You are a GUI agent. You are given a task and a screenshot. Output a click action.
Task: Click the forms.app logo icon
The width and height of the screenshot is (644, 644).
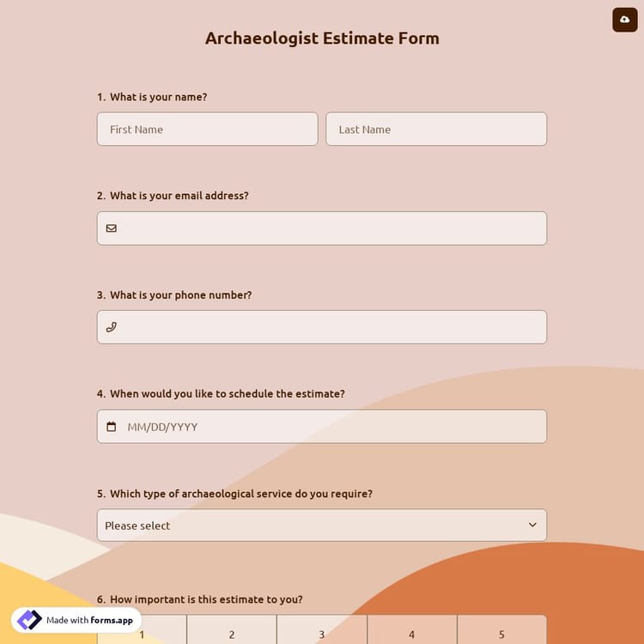[x=29, y=620]
